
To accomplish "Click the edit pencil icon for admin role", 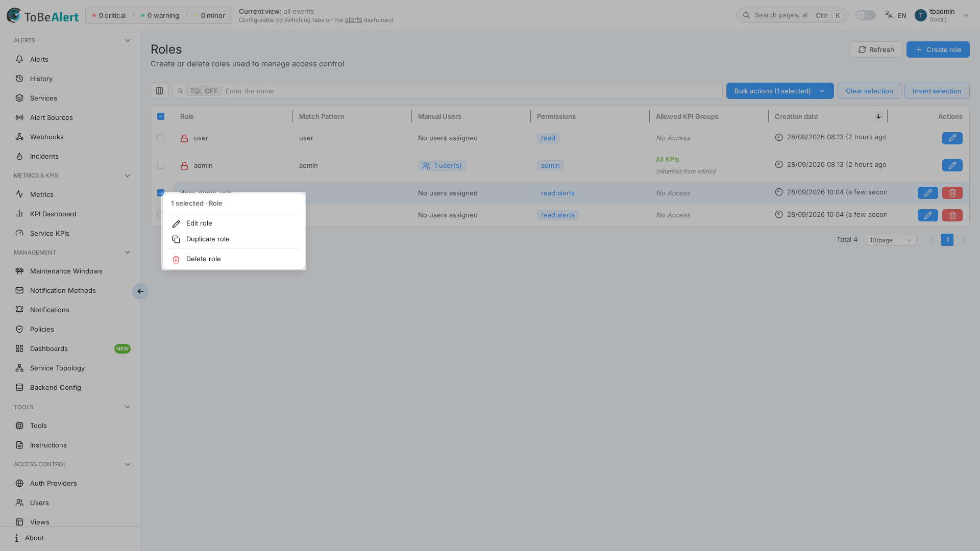I will pyautogui.click(x=952, y=165).
